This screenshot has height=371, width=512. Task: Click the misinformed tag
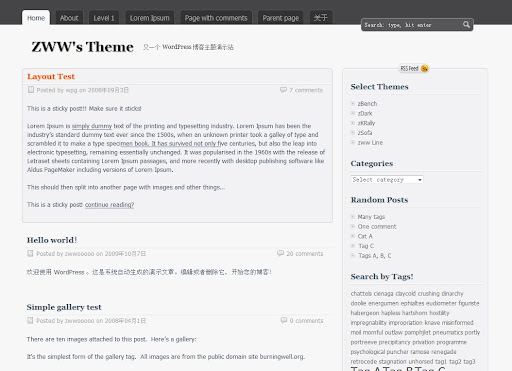pos(458,322)
